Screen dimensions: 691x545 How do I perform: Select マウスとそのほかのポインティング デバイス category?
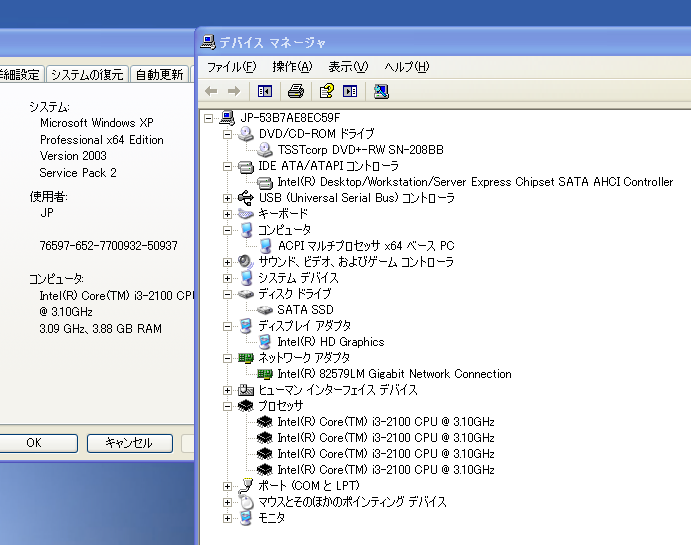pyautogui.click(x=352, y=501)
